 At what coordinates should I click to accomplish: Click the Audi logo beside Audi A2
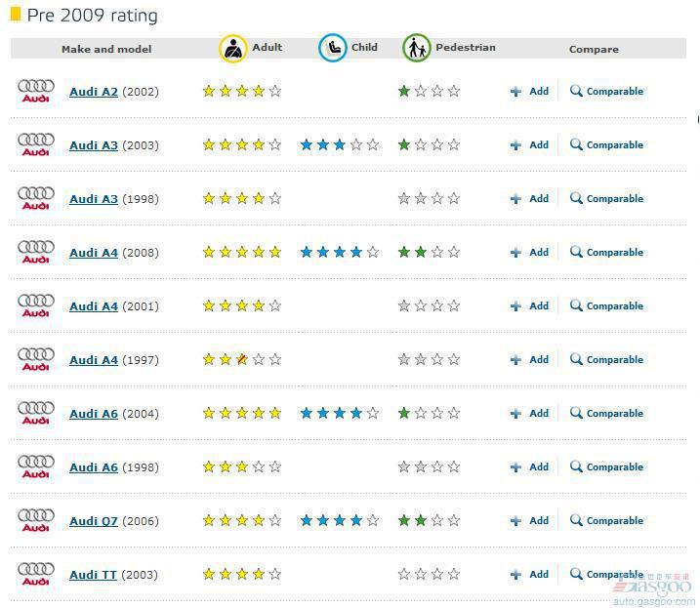point(36,91)
